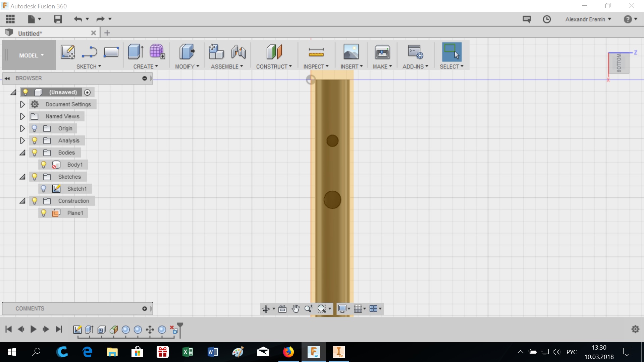
Task: Click the timeline Play button
Action: pos(33,329)
